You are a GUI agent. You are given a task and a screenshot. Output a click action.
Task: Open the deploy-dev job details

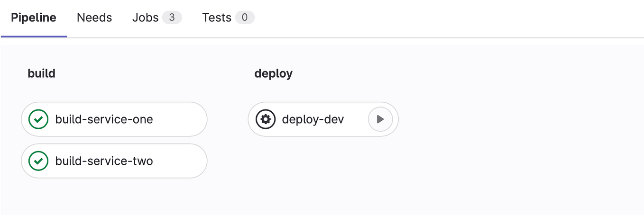(313, 119)
